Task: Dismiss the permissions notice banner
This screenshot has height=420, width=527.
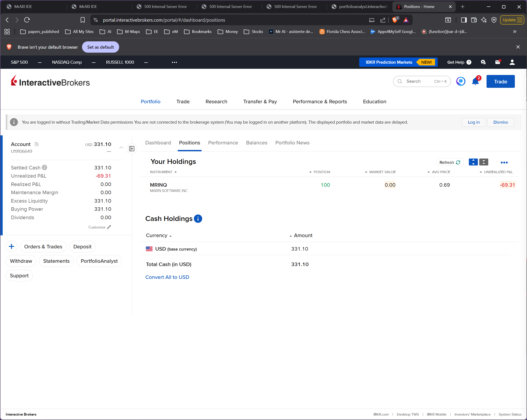Action: (x=500, y=122)
